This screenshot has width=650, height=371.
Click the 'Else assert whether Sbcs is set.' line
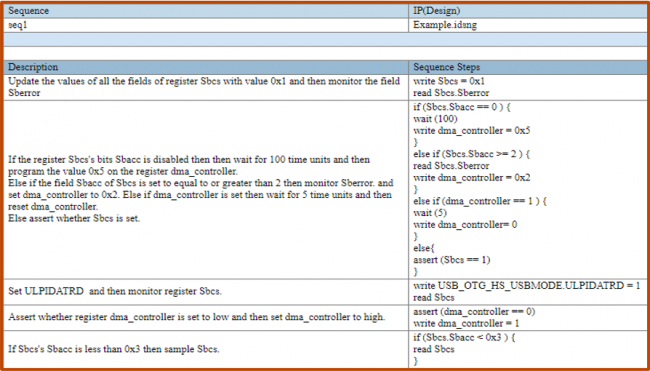(x=74, y=218)
